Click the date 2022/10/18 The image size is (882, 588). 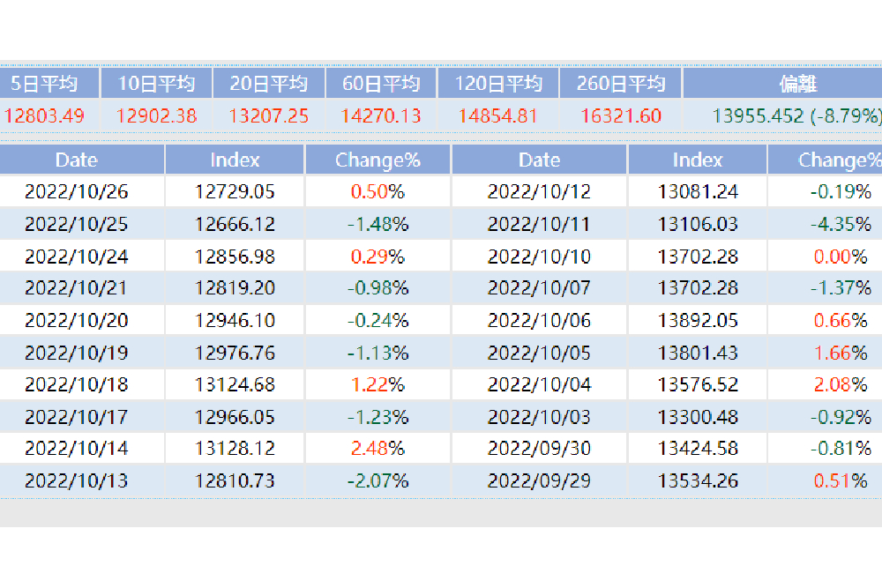point(77,384)
